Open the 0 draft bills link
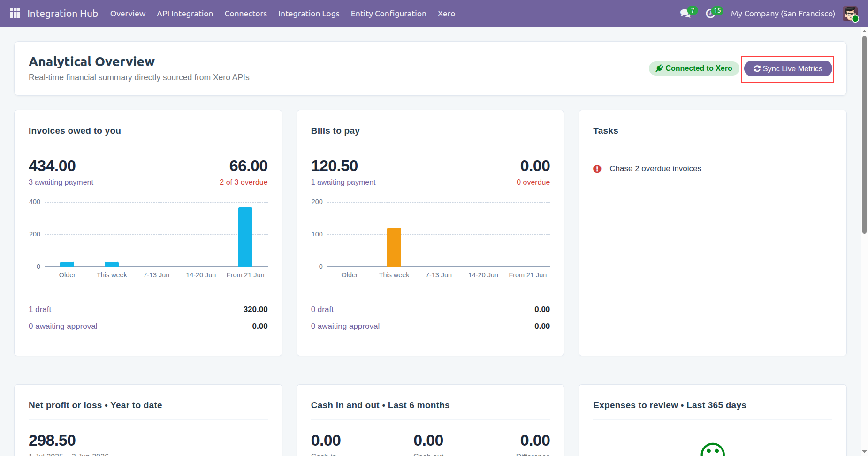Image resolution: width=868 pixels, height=456 pixels. click(322, 309)
